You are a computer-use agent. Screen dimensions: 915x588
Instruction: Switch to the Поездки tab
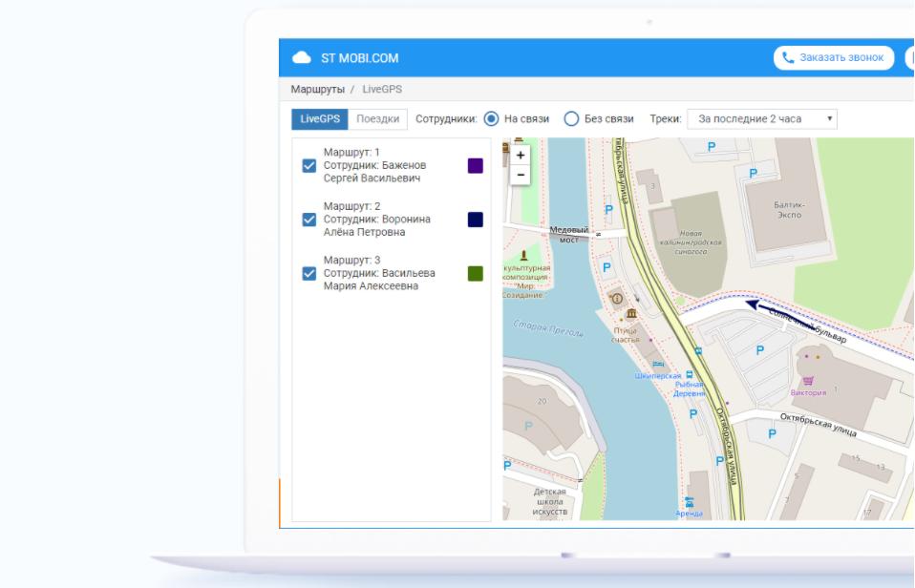[x=377, y=119]
